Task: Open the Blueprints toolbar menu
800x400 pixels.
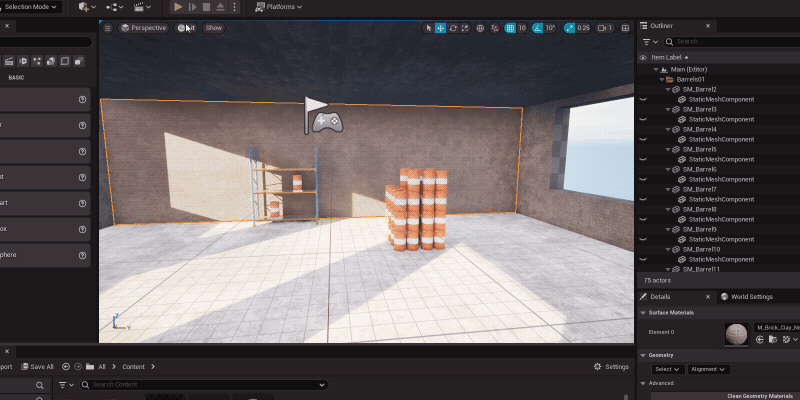Action: pyautogui.click(x=115, y=7)
